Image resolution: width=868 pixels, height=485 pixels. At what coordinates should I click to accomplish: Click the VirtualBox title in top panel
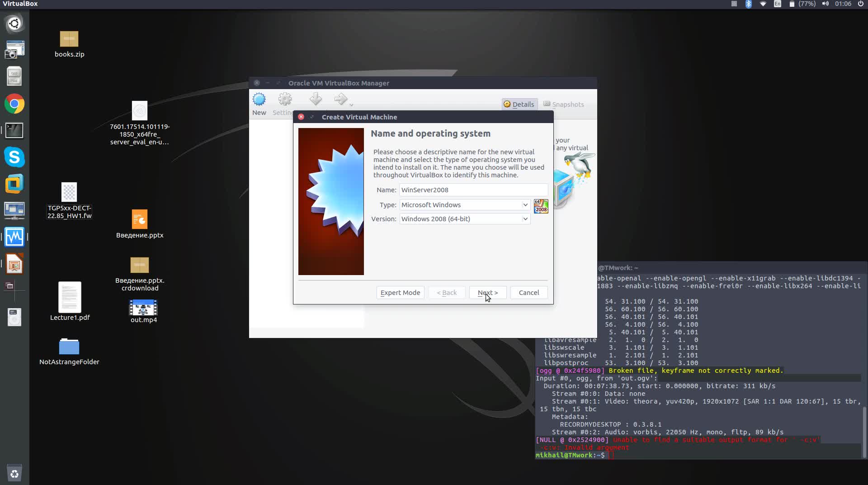coord(20,4)
